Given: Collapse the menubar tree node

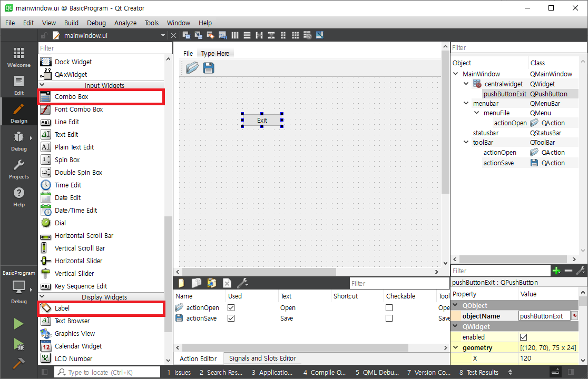Looking at the screenshot, I should tap(466, 103).
